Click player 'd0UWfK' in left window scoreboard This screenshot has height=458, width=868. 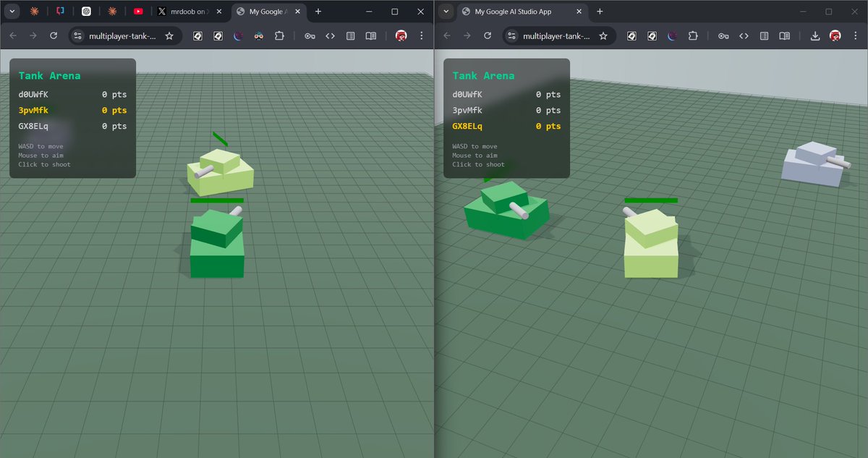33,95
